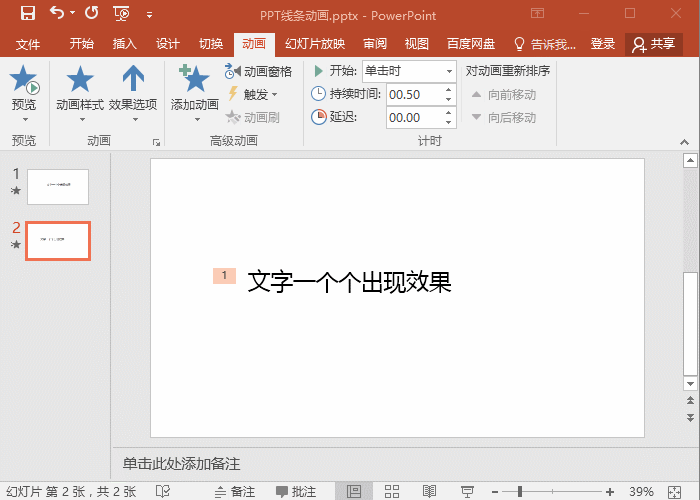This screenshot has height=500, width=700.
Task: Switch to the 设计 tab
Action: coord(168,44)
